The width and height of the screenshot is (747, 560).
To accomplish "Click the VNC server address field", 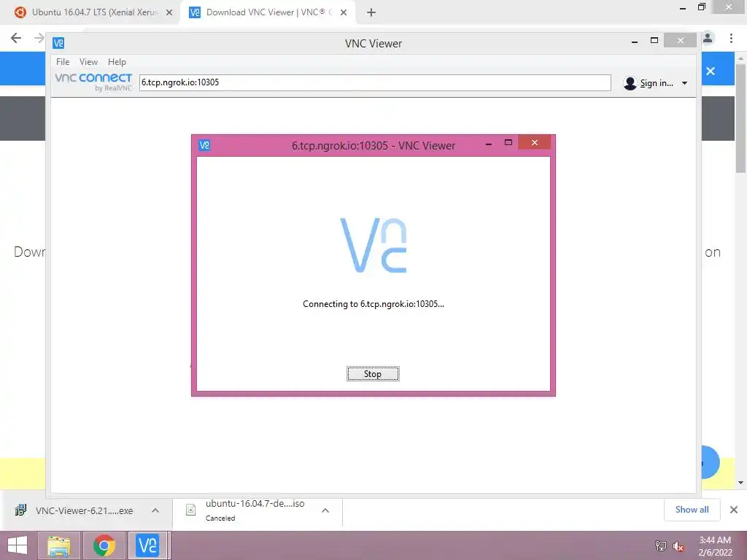I will 375,82.
